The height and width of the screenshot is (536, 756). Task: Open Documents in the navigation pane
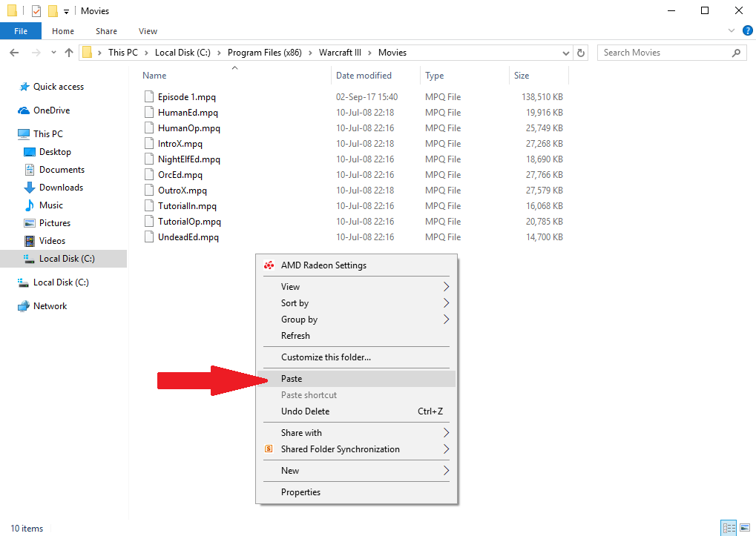coord(62,170)
